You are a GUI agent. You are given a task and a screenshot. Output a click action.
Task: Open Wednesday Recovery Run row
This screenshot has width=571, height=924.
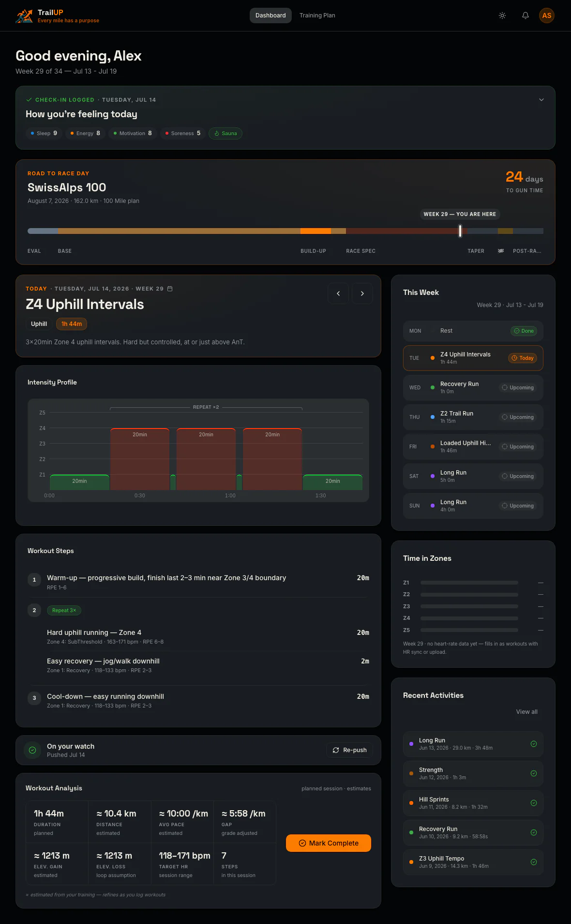click(x=473, y=387)
